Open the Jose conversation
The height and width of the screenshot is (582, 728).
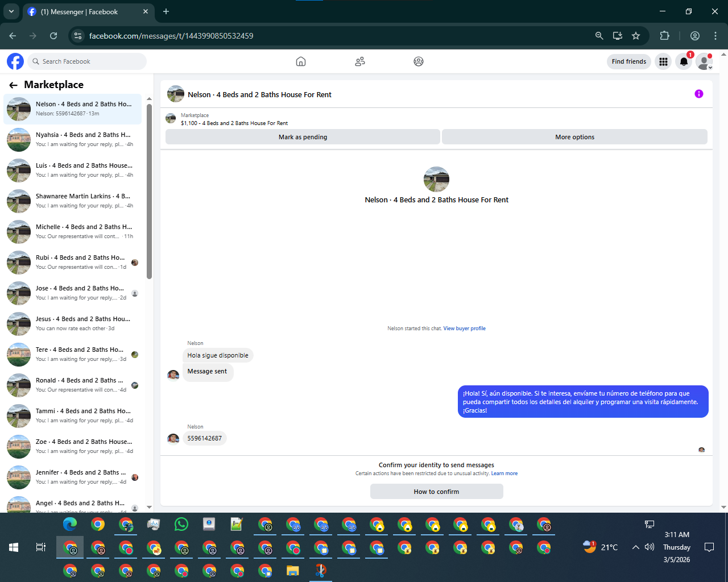click(x=73, y=293)
